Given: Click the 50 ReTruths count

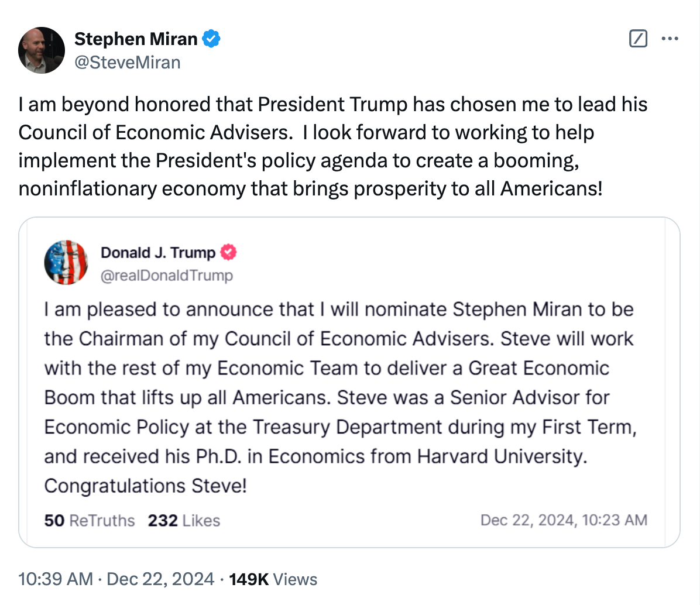Looking at the screenshot, I should tap(89, 520).
